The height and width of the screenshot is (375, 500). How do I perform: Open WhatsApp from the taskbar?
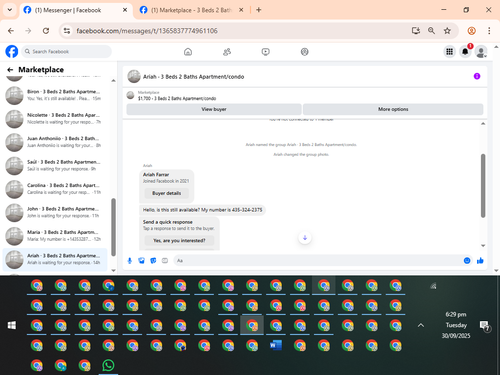pyautogui.click(x=108, y=366)
